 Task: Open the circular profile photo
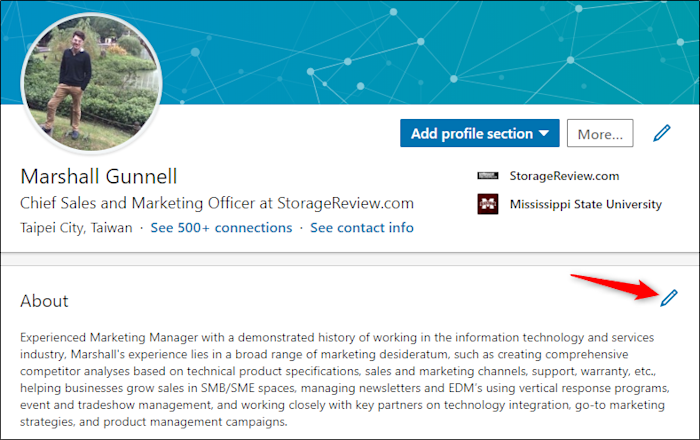click(x=92, y=83)
